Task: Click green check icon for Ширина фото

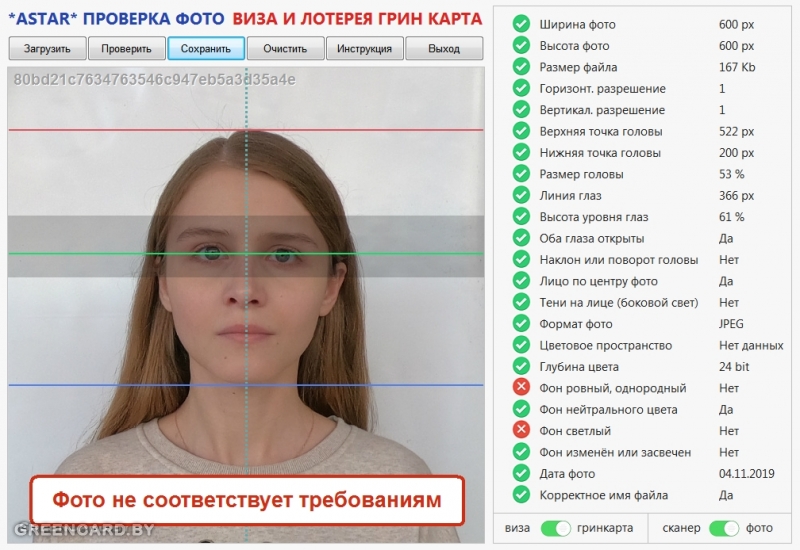Action: tap(521, 24)
